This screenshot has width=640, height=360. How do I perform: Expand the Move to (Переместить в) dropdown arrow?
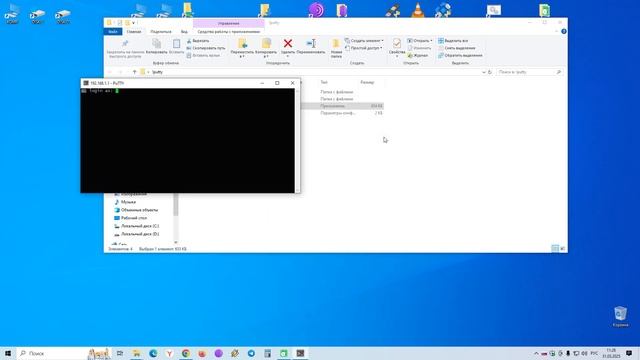[x=242, y=56]
